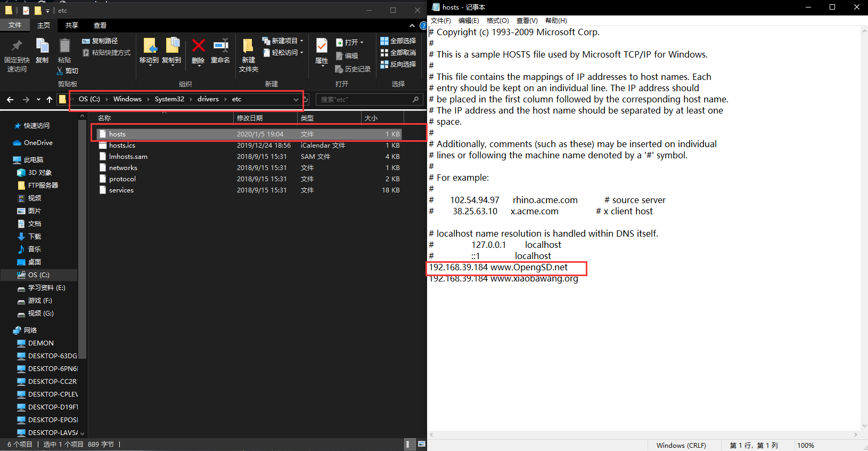The height and width of the screenshot is (451, 868).
Task: Create a New folder (新建文件夹)
Action: 248,55
